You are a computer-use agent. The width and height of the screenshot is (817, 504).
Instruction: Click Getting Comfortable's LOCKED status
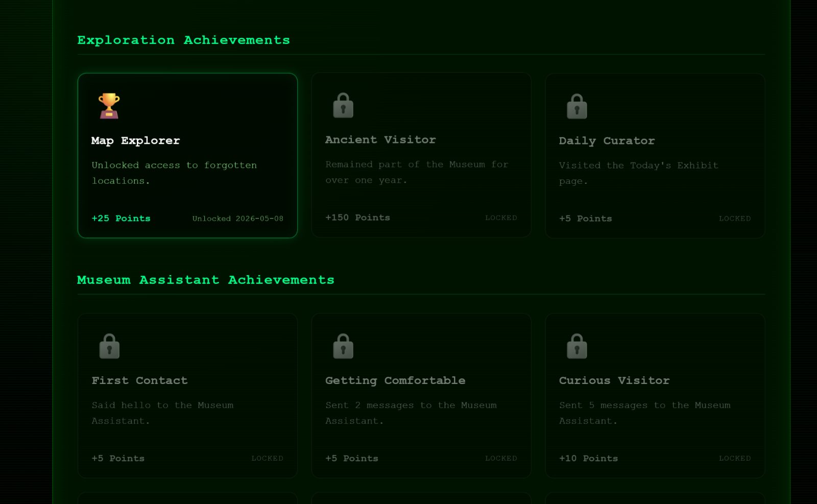(501, 459)
